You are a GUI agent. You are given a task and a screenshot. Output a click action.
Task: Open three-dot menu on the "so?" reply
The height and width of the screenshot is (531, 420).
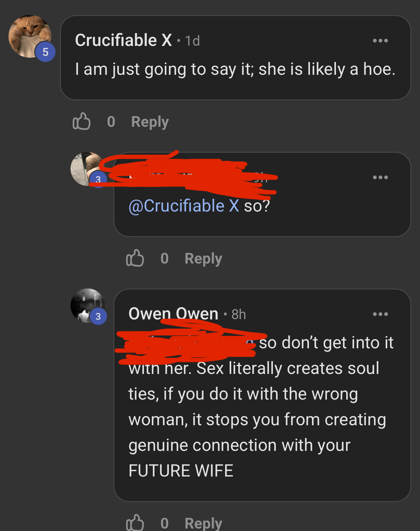click(380, 177)
